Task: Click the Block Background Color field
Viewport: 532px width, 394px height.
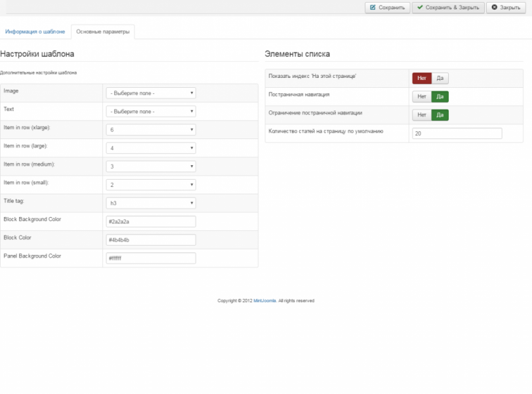Action: point(150,222)
